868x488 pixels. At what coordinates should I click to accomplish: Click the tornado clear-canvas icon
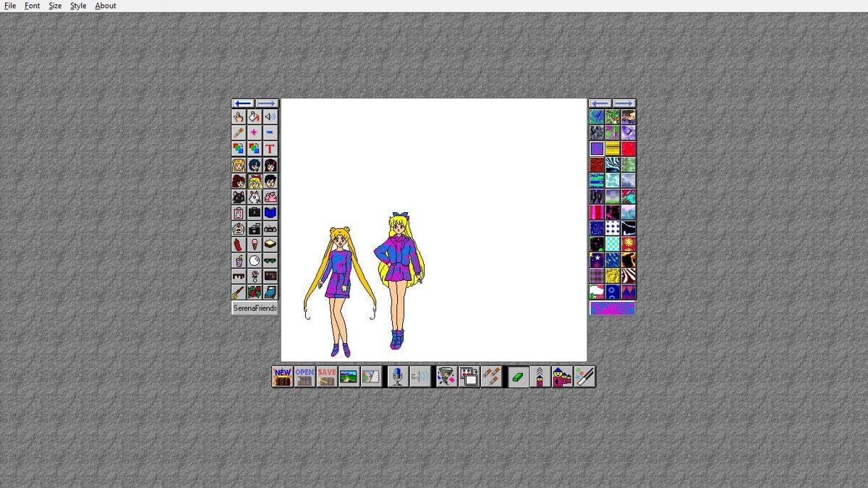[x=446, y=376]
